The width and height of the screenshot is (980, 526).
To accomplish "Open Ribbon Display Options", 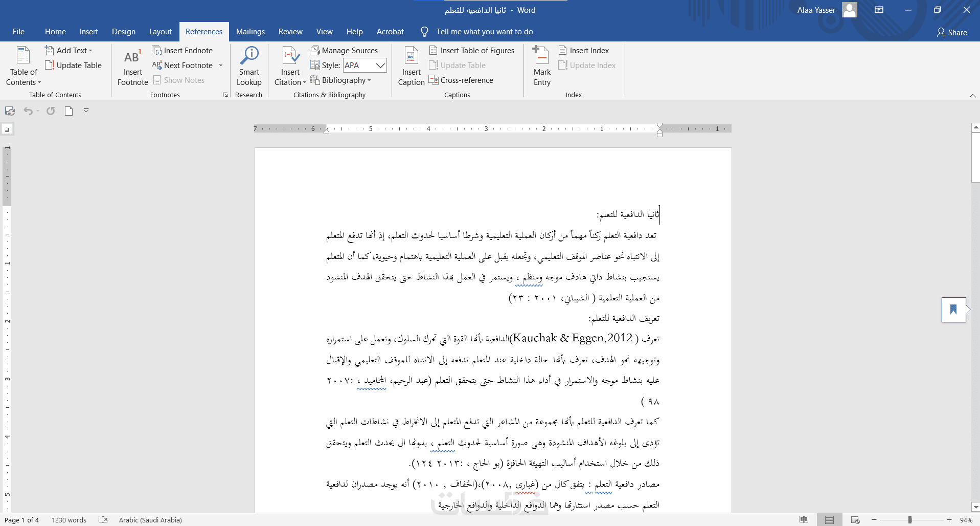I will [879, 10].
